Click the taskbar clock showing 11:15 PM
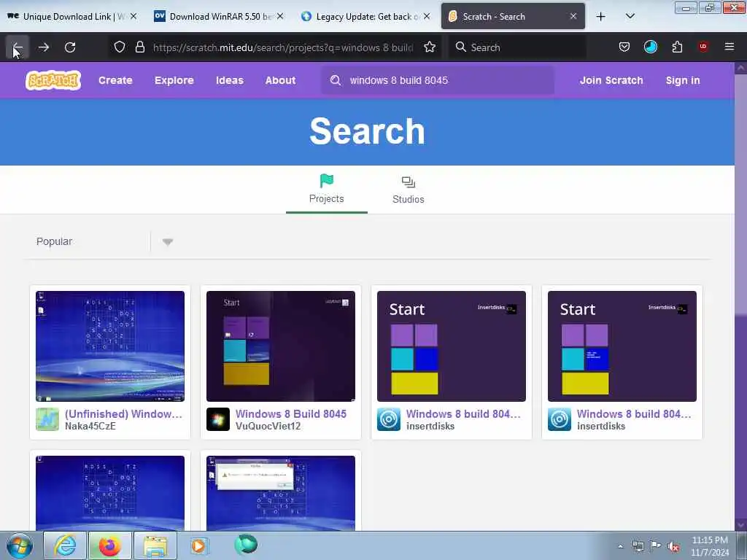747x560 pixels. (x=710, y=546)
